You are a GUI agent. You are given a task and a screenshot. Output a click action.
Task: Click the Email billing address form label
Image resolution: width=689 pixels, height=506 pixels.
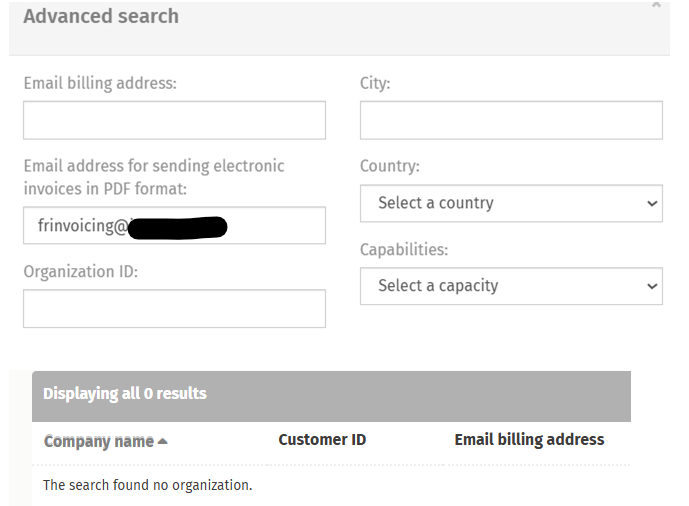coord(100,83)
